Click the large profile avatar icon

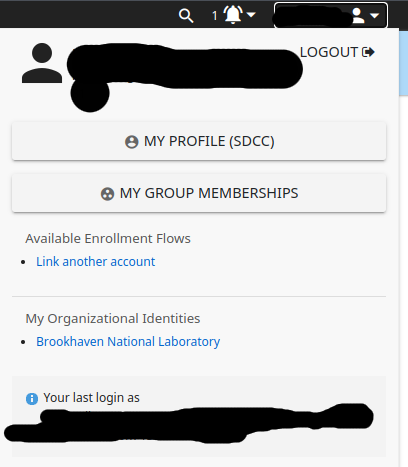click(42, 63)
